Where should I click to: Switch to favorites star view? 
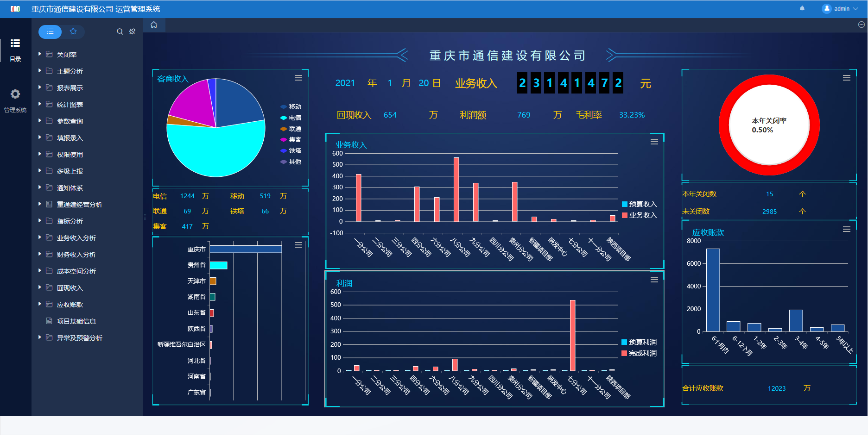click(73, 31)
